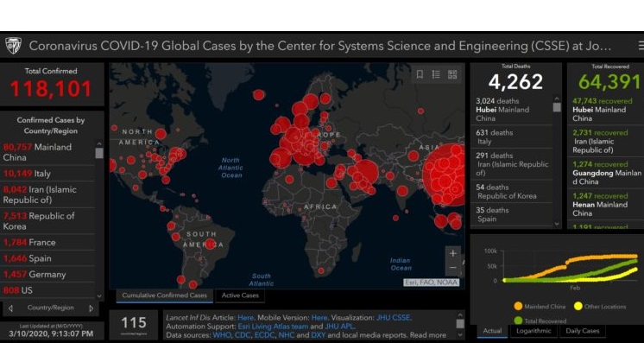
Task: Select 80,757 Mainland China row
Action: [x=47, y=152]
